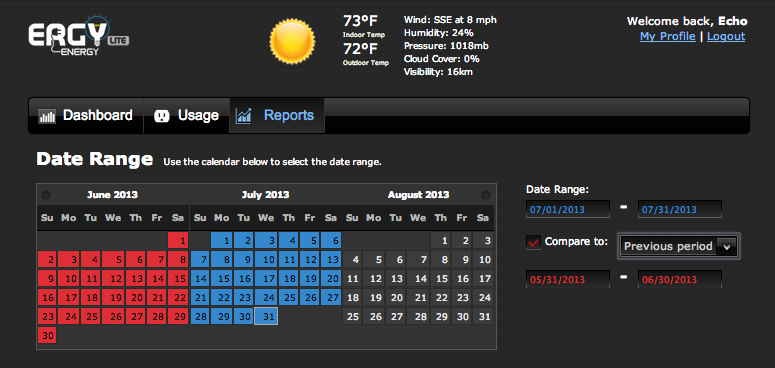Uncheck the Compare to checkbox
Viewport: 775px width, 368px height.
[533, 243]
